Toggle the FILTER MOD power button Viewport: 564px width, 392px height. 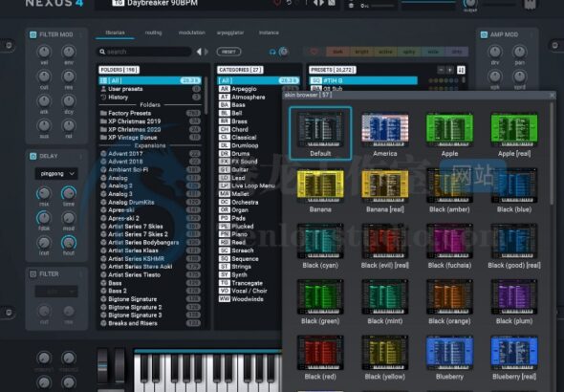click(x=33, y=34)
